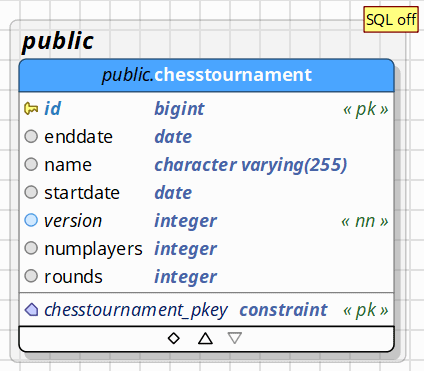Click the bigint data type
Screen dimensions: 424x371
click(x=179, y=109)
